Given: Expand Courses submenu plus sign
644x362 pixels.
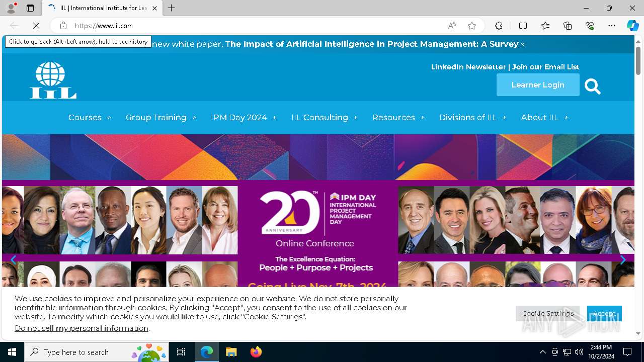Looking at the screenshot, I should (x=108, y=118).
